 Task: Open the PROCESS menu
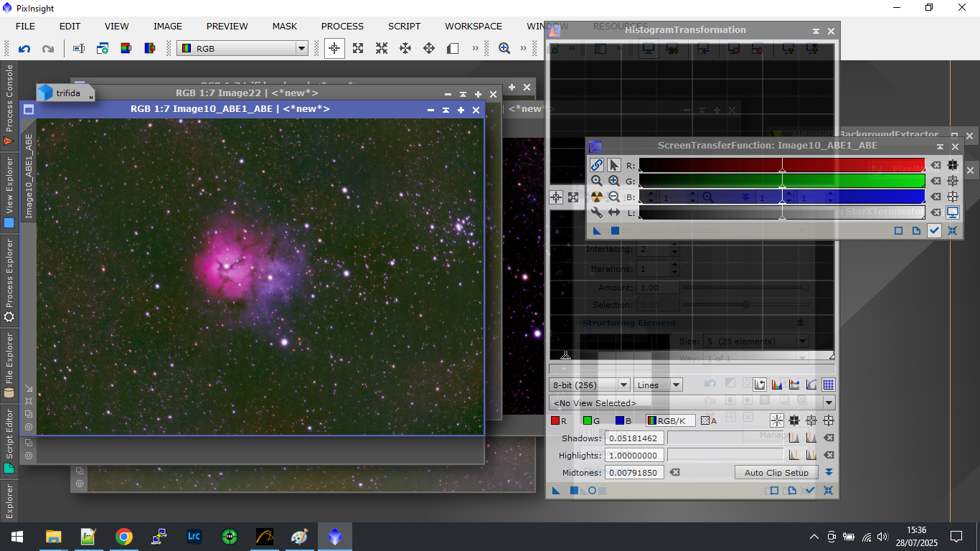tap(342, 26)
